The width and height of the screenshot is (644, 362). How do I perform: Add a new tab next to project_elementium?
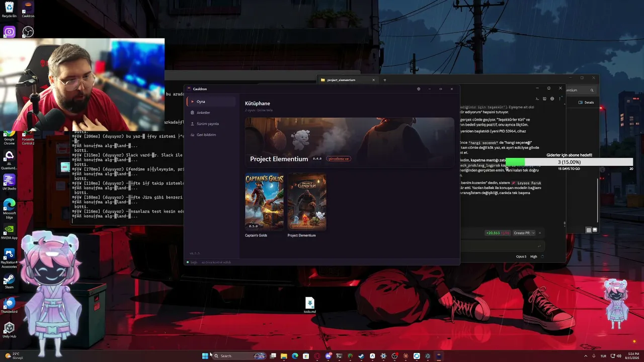[385, 80]
